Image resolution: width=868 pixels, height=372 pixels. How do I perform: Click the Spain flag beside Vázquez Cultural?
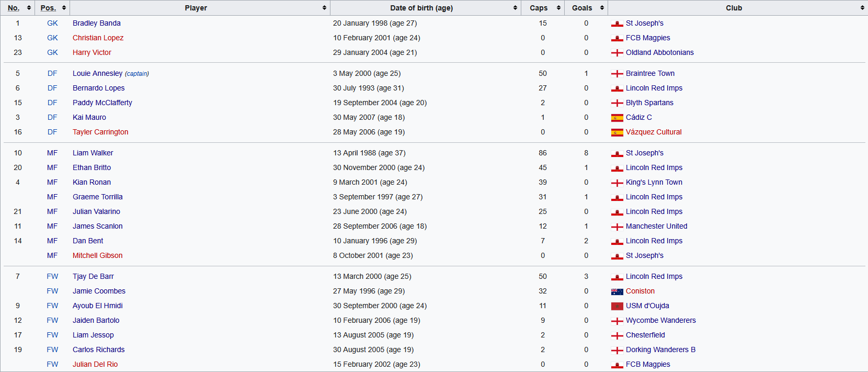(x=617, y=132)
